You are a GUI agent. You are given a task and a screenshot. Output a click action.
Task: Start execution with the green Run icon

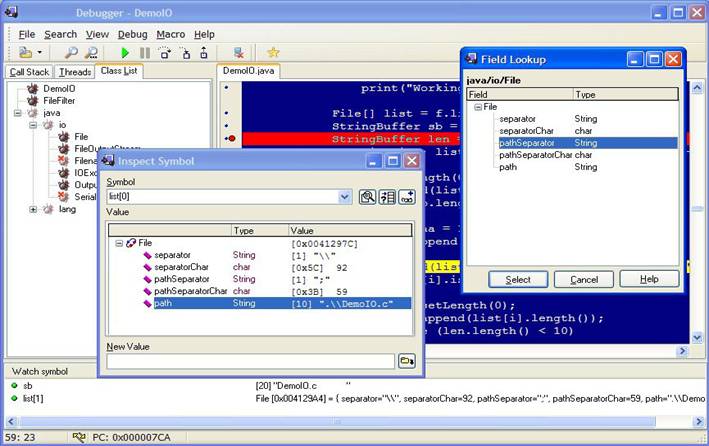pyautogui.click(x=125, y=53)
